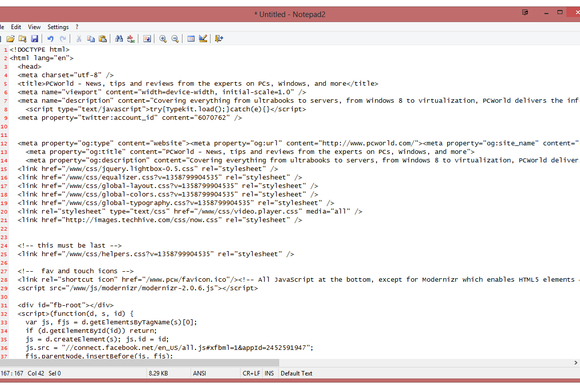Toggle word wrap toolbar icon
580x388 pixels.
pyautogui.click(x=147, y=38)
